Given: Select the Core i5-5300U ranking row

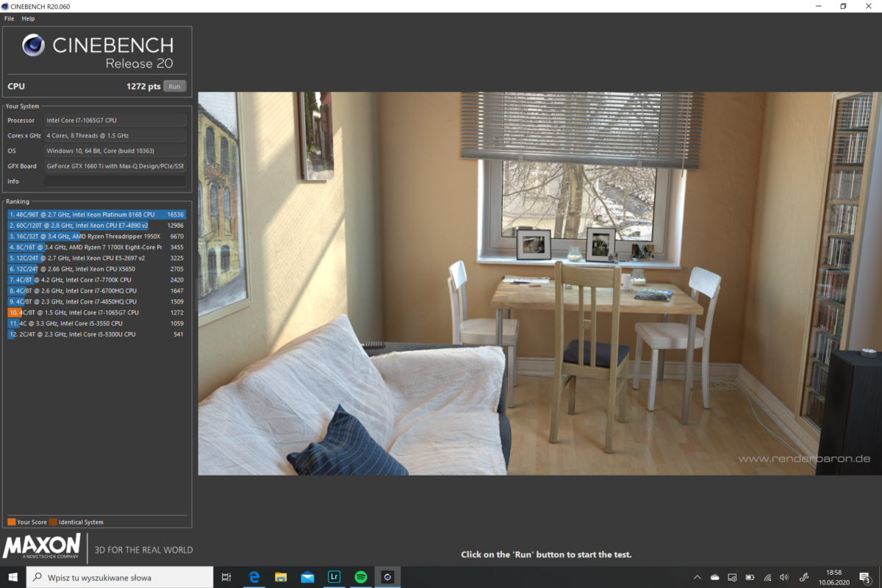Looking at the screenshot, I should pos(96,334).
